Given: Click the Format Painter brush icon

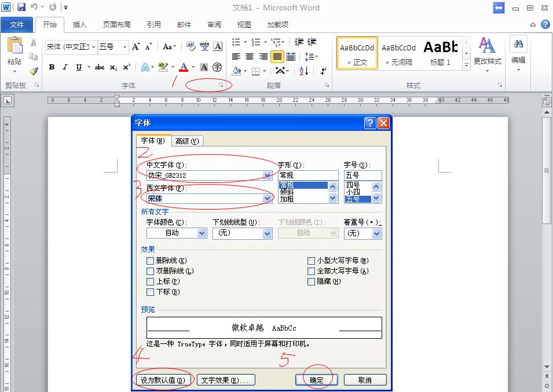Looking at the screenshot, I should 34,71.
